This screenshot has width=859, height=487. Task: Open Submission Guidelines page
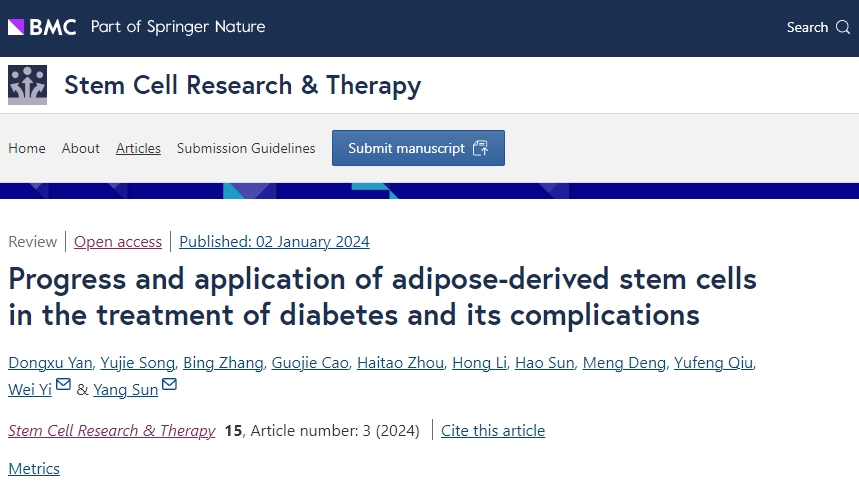point(246,148)
